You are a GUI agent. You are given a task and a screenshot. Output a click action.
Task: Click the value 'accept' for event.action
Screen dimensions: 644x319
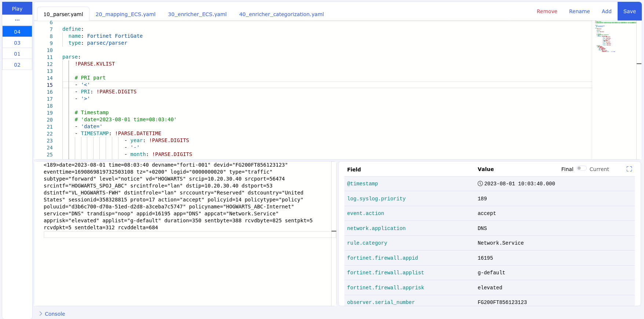pyautogui.click(x=487, y=213)
